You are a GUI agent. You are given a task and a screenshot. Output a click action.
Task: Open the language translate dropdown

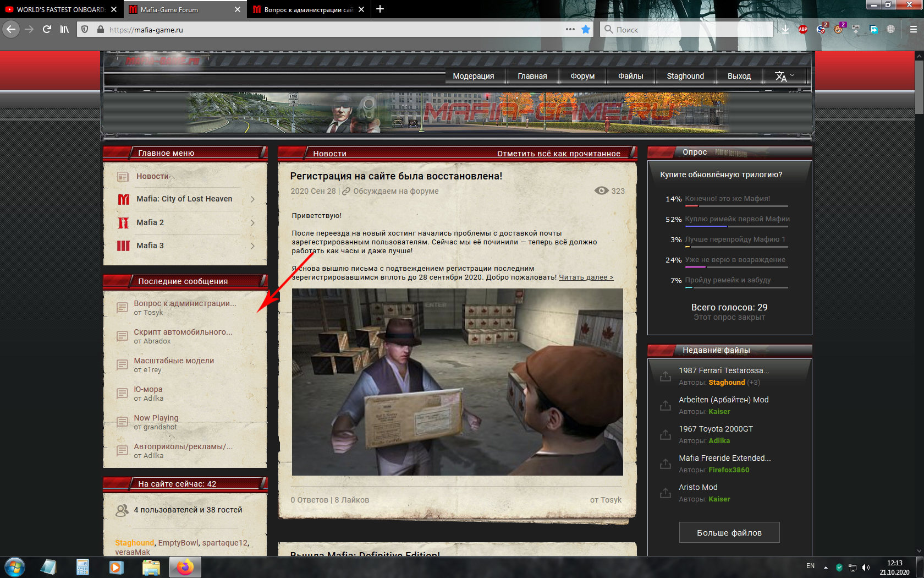pos(785,76)
